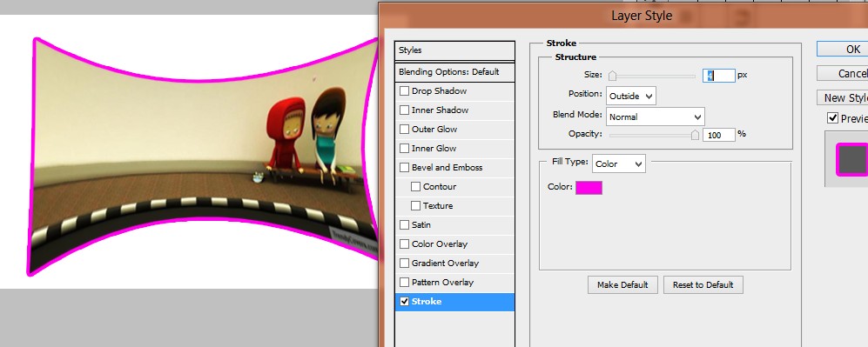Viewport: 868px width, 347px height.
Task: Select Blending Options: Default entry
Action: click(x=454, y=72)
